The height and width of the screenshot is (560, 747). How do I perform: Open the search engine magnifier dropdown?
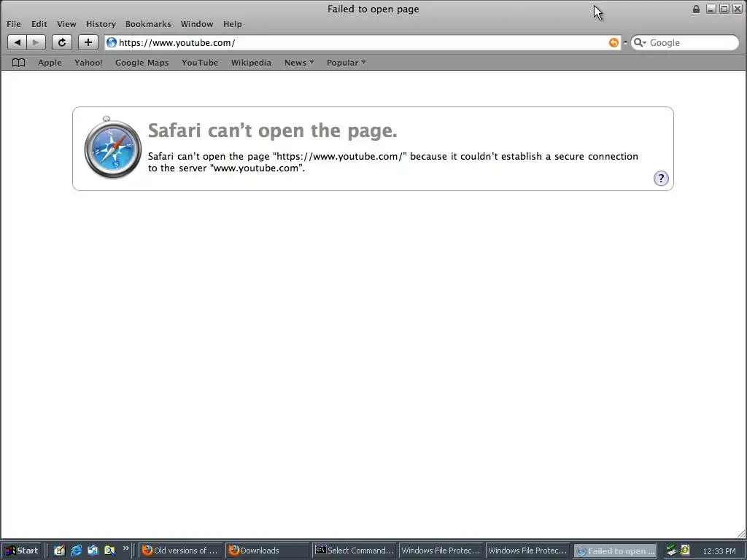click(x=640, y=42)
